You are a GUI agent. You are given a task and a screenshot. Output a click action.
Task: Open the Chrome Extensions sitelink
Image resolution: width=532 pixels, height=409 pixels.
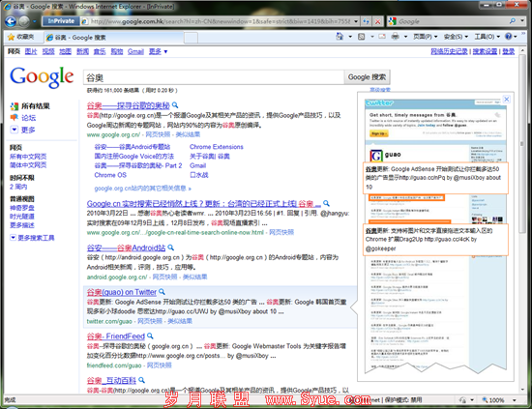[x=217, y=147]
